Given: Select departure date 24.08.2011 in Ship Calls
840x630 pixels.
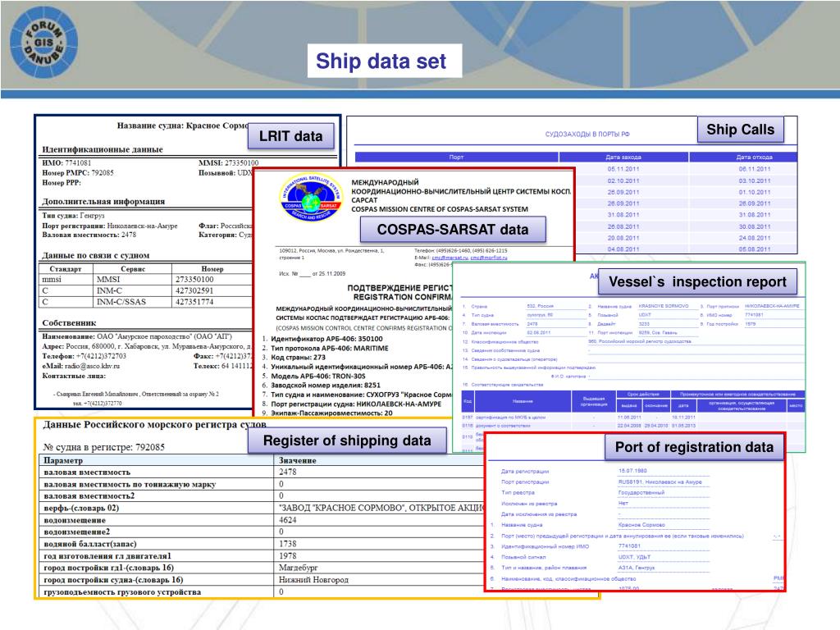Looking at the screenshot, I should point(755,238).
